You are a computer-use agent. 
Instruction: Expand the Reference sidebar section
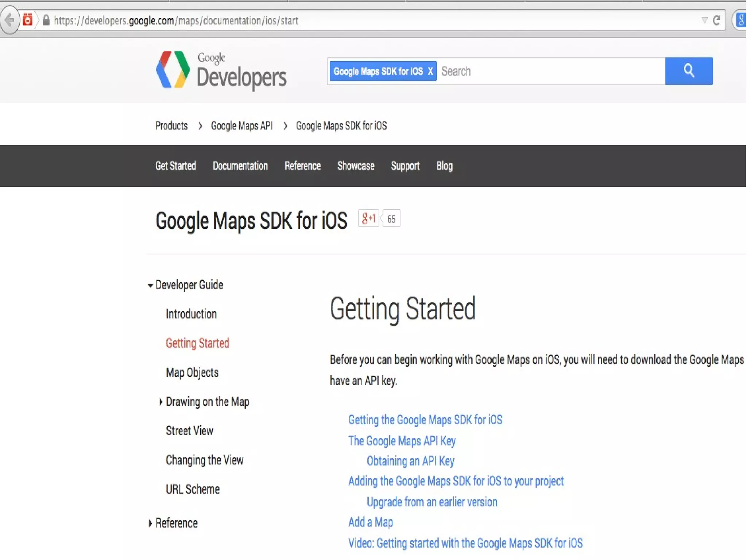[150, 523]
